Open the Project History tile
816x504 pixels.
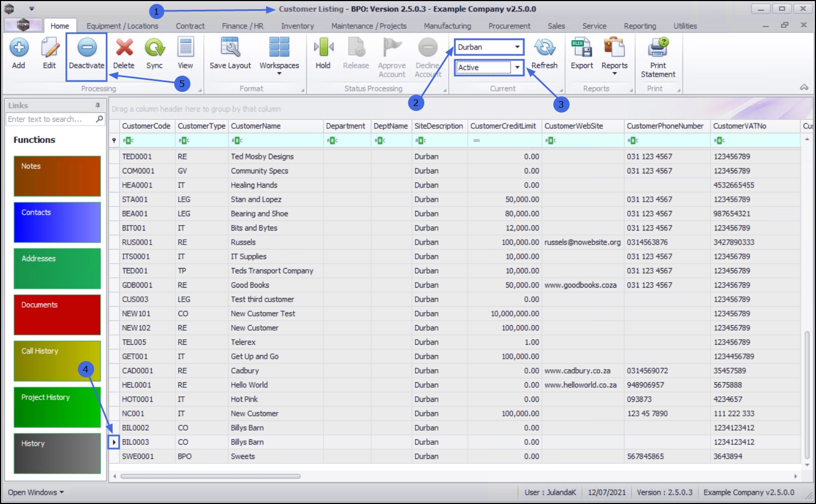pyautogui.click(x=57, y=407)
